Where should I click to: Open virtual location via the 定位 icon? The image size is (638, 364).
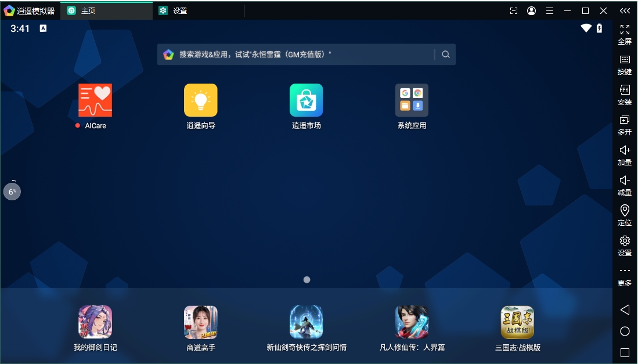click(x=625, y=214)
